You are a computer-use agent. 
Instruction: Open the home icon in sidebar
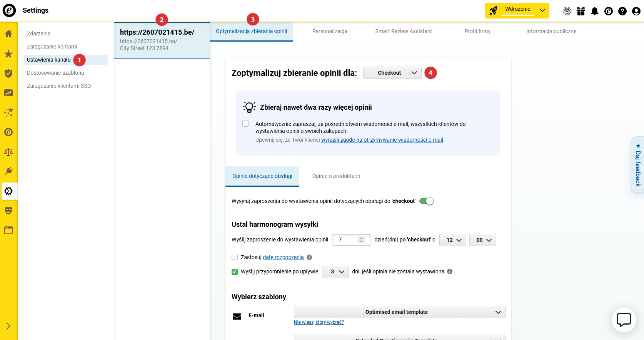(x=8, y=34)
